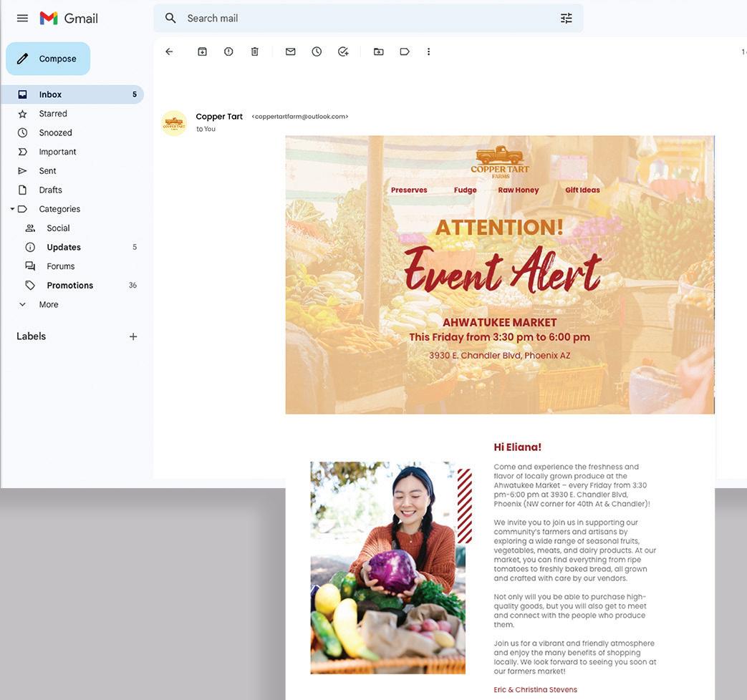Click the Gmail logo
Viewport: 747px width, 700px height.
(x=69, y=18)
